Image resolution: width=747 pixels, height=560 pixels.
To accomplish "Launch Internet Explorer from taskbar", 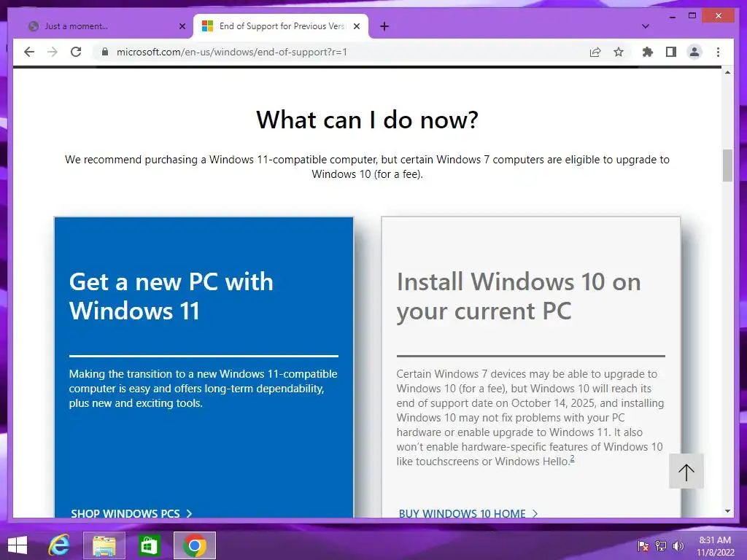I will pos(59,545).
